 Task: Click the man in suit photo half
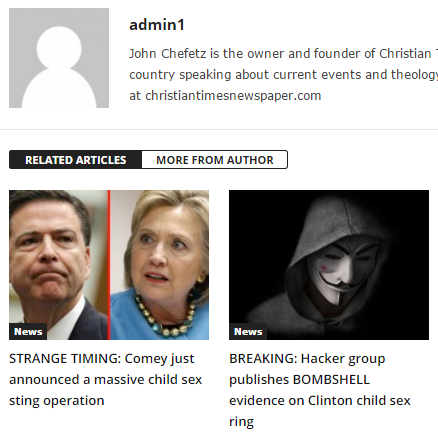[58, 265]
